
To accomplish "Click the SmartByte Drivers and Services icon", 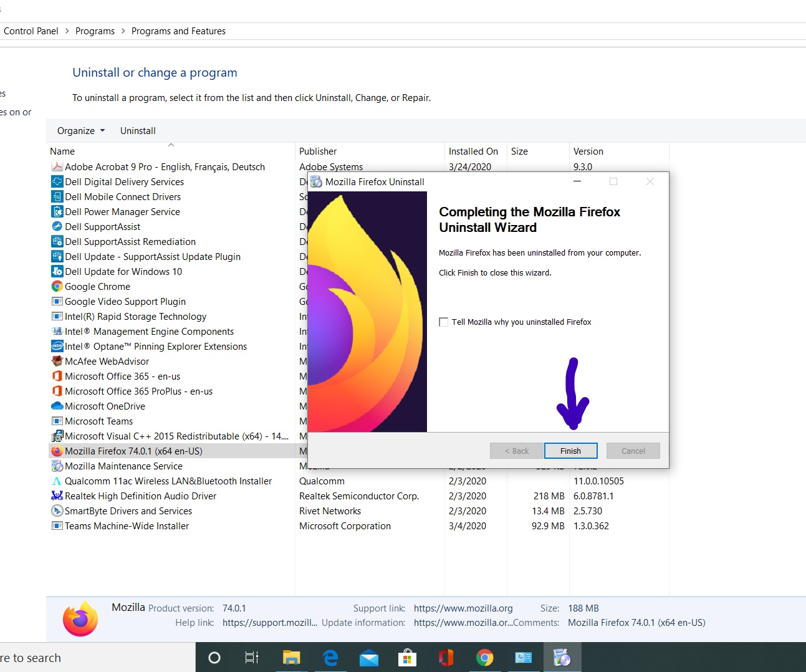I will [x=57, y=511].
